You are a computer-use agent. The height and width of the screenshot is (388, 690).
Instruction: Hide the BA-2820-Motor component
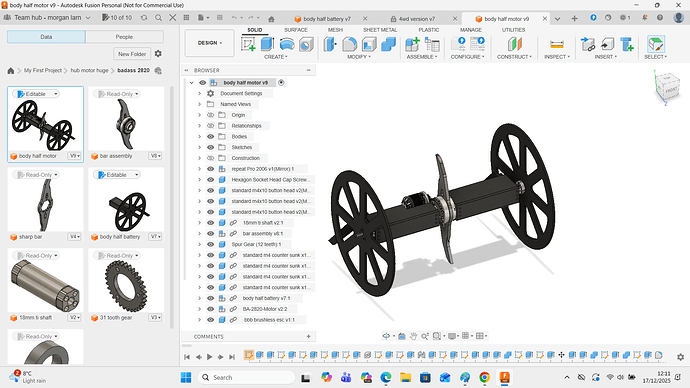tap(211, 309)
